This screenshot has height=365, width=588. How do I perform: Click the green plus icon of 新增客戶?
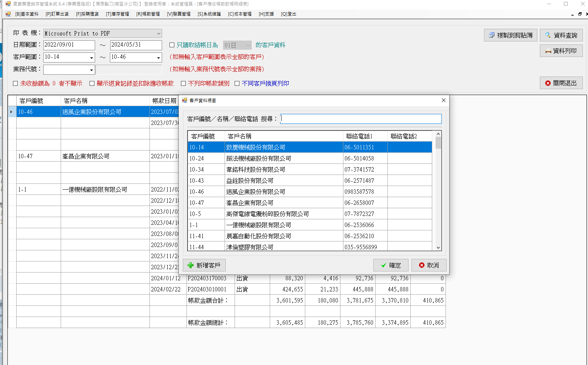(191, 265)
